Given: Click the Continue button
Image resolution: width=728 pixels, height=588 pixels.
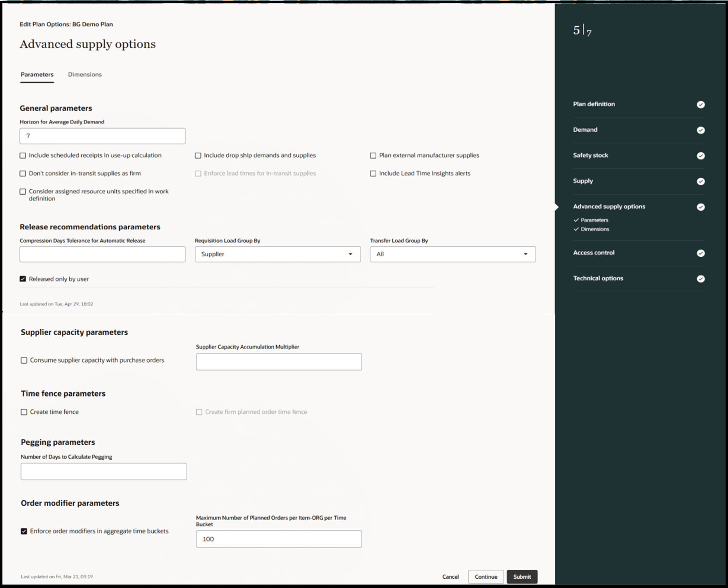Looking at the screenshot, I should [x=485, y=576].
